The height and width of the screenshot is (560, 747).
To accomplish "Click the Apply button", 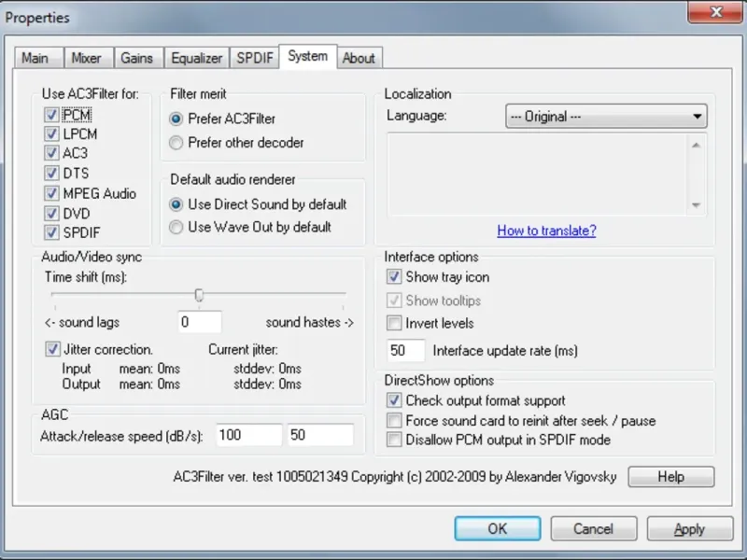I will coord(690,528).
